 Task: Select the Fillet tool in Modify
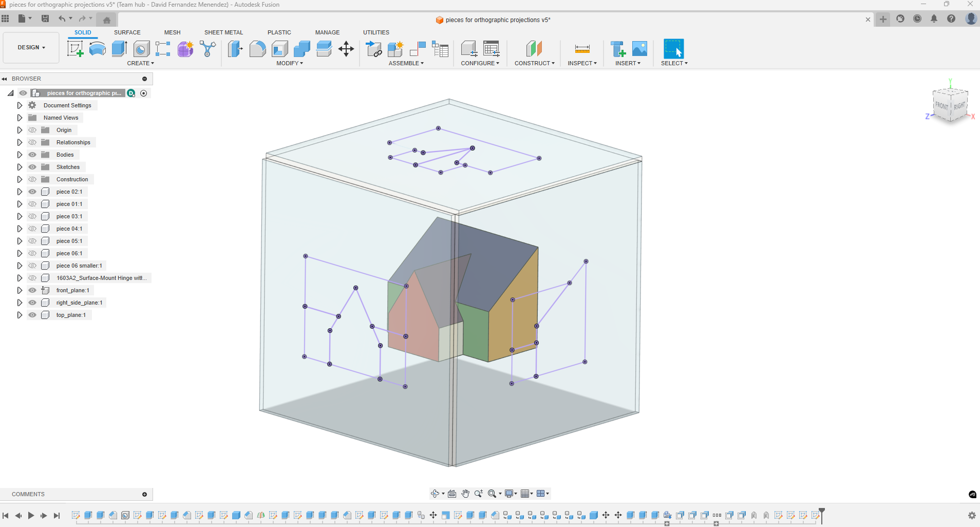tap(257, 49)
